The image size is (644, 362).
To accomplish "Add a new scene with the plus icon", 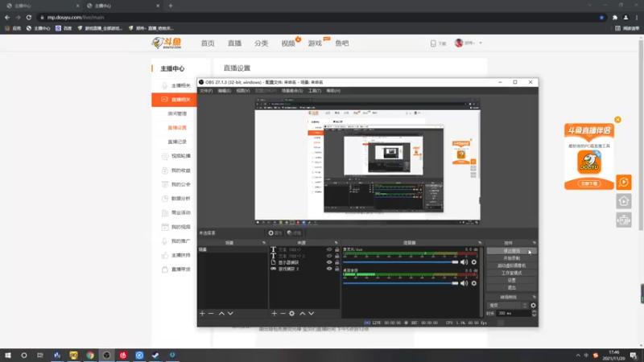I will (202, 314).
